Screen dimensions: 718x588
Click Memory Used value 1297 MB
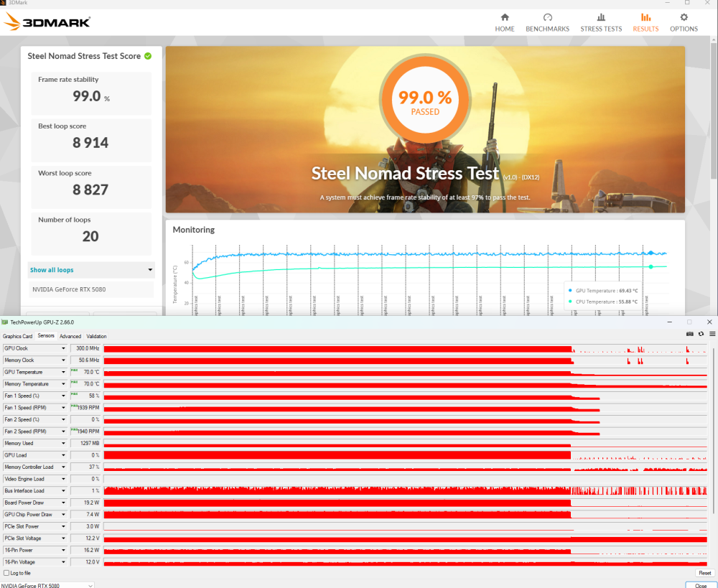(85, 443)
